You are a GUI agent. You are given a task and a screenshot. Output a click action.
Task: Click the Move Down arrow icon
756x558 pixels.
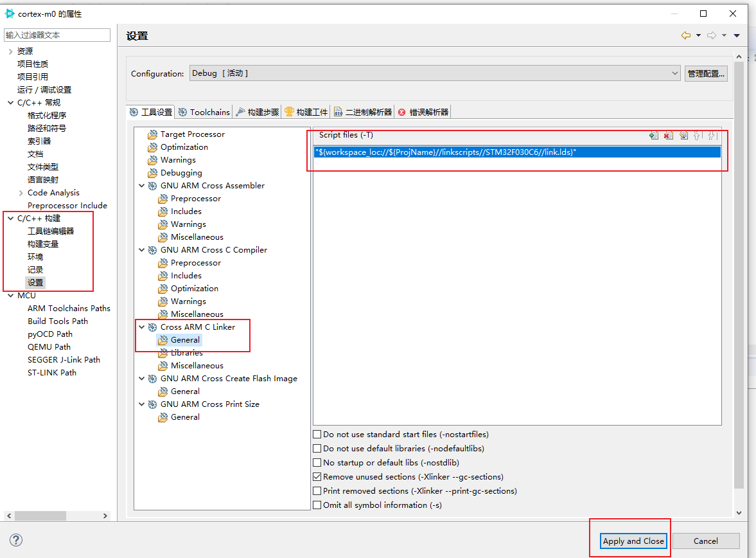(x=711, y=135)
